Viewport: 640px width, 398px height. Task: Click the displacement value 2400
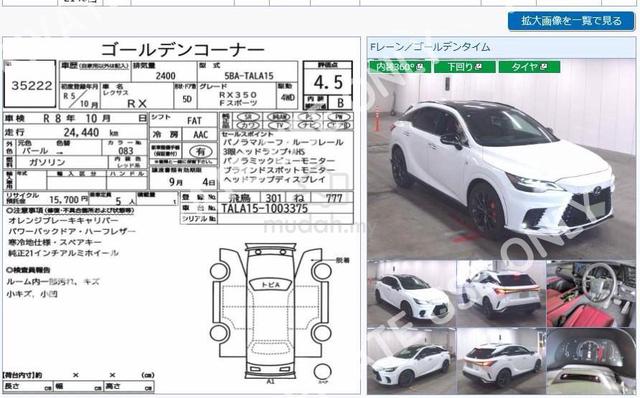click(165, 76)
